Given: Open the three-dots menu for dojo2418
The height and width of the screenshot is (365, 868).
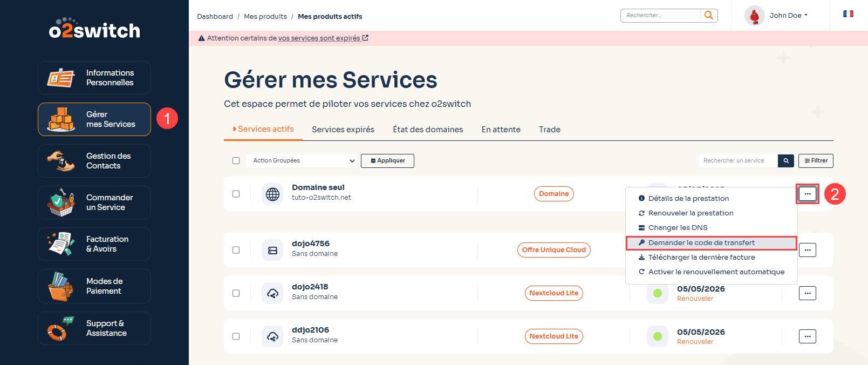Looking at the screenshot, I should (x=807, y=293).
